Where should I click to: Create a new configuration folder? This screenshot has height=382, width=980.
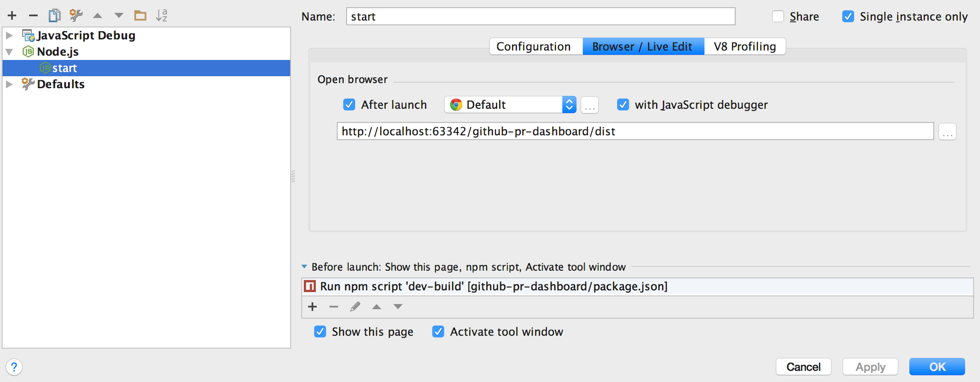click(x=140, y=16)
